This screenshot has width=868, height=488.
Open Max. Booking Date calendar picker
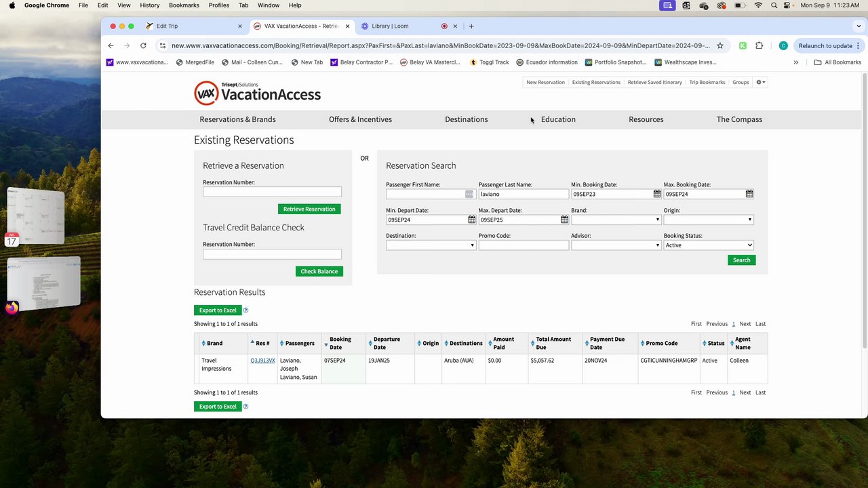(749, 194)
